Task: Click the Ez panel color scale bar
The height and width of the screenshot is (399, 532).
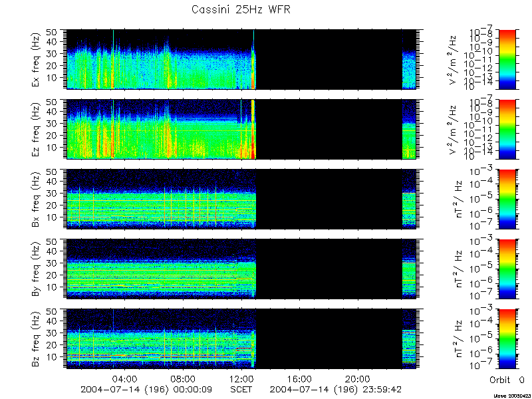Action: 507,129
